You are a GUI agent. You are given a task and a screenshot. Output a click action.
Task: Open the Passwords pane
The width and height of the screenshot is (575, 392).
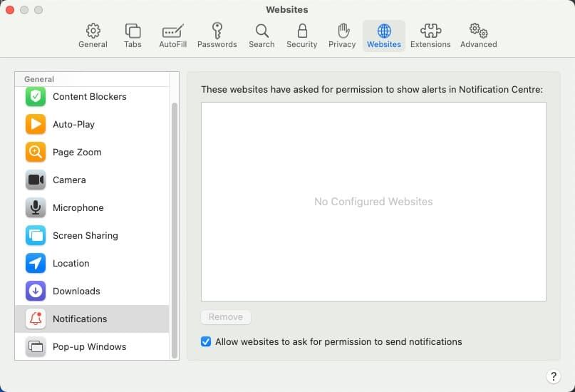pyautogui.click(x=217, y=36)
